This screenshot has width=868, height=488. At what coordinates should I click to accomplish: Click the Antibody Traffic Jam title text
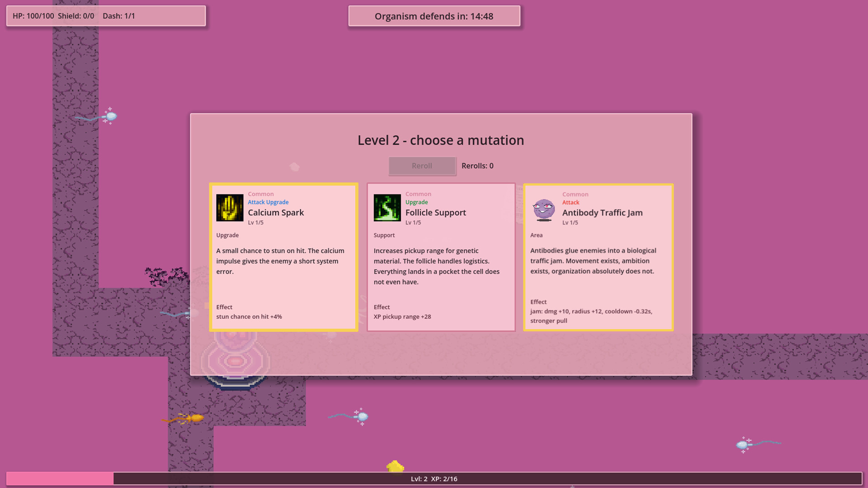[x=602, y=213]
